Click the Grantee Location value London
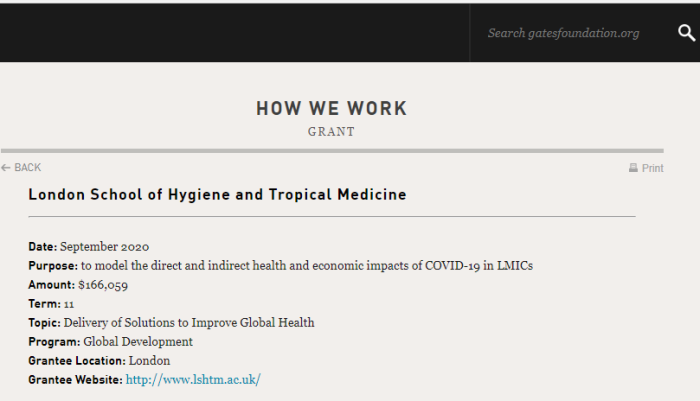Screen dimensions: 700x401 click(x=150, y=361)
